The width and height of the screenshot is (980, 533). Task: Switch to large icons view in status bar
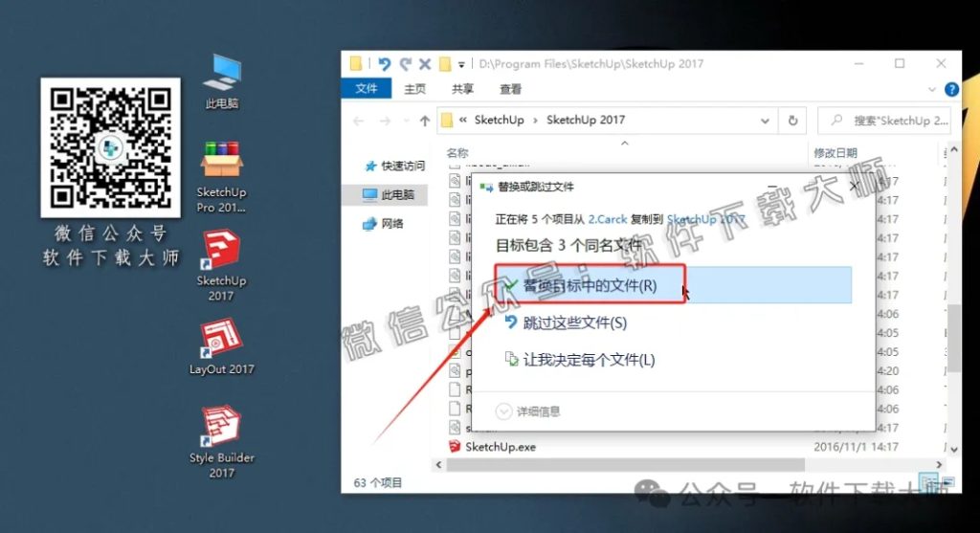coord(948,481)
